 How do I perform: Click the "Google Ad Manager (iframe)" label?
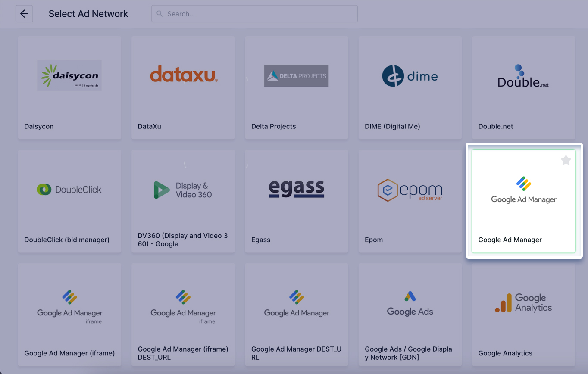[x=69, y=353]
